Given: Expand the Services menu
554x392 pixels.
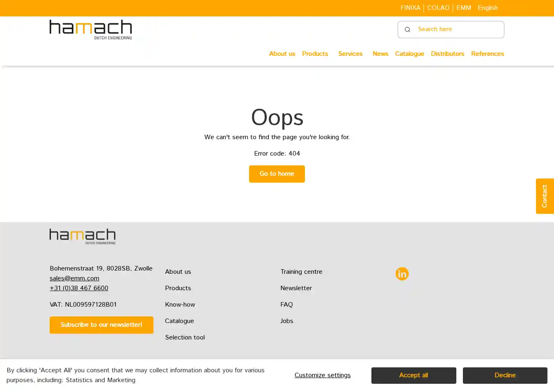Looking at the screenshot, I should coord(350,54).
